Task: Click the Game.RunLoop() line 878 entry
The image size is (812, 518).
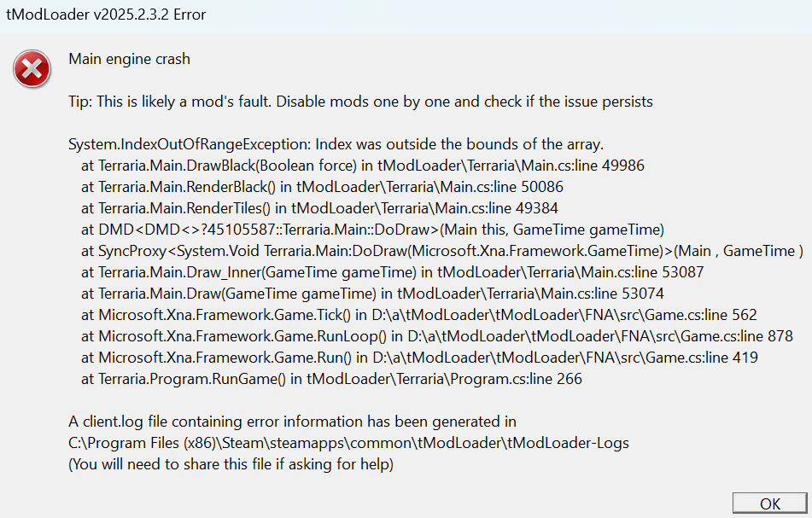Action: 437,336
